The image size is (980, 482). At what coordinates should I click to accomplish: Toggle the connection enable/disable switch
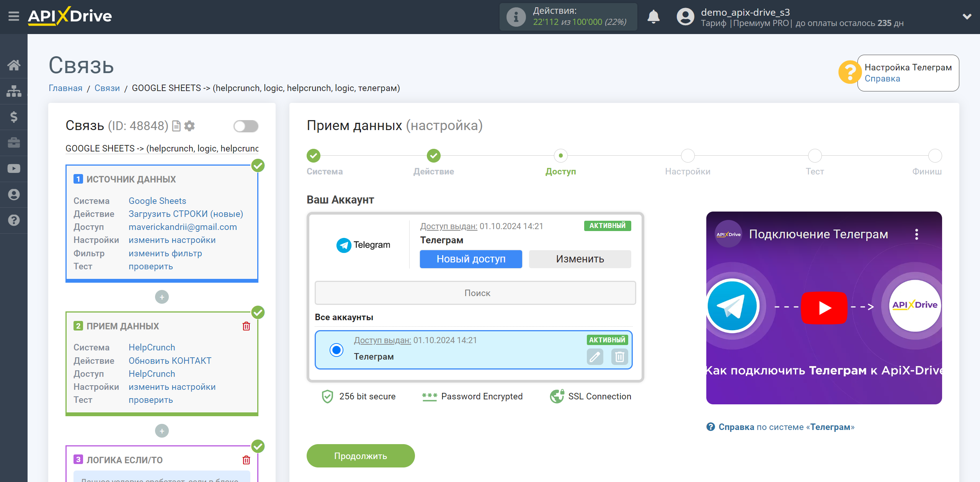246,125
